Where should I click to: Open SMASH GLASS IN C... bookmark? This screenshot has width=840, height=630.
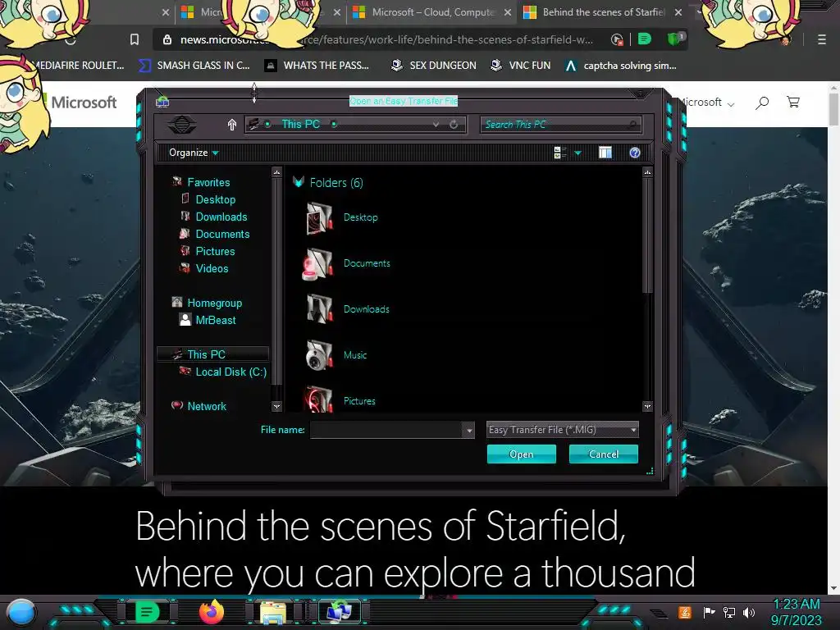coord(195,66)
